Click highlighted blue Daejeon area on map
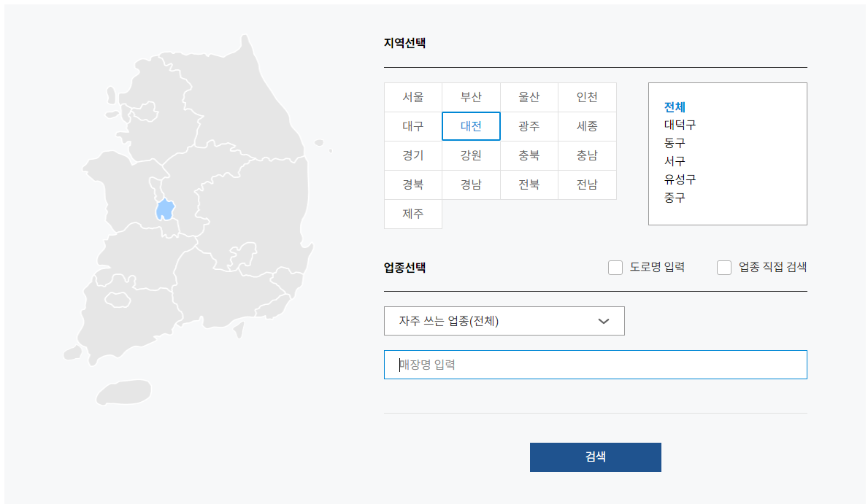Viewport: 868px width, 504px height. click(165, 209)
